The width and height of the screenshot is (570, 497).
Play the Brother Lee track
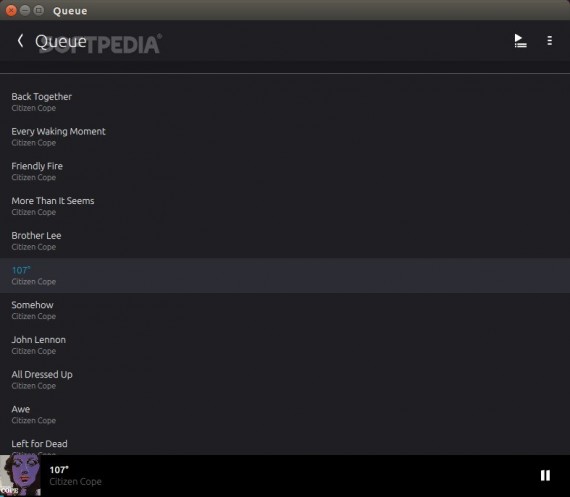point(285,241)
